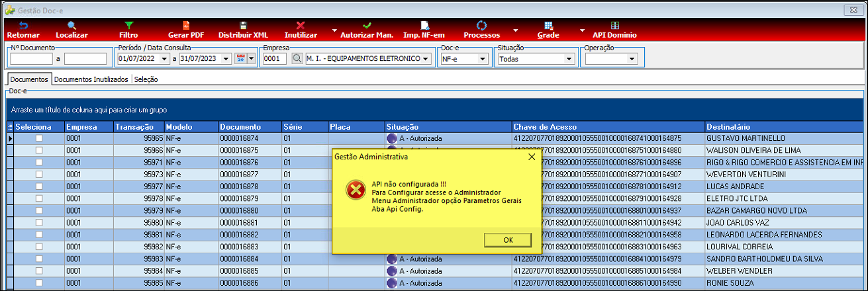
Task: Expand the arrow beside Processos
Action: point(515,30)
